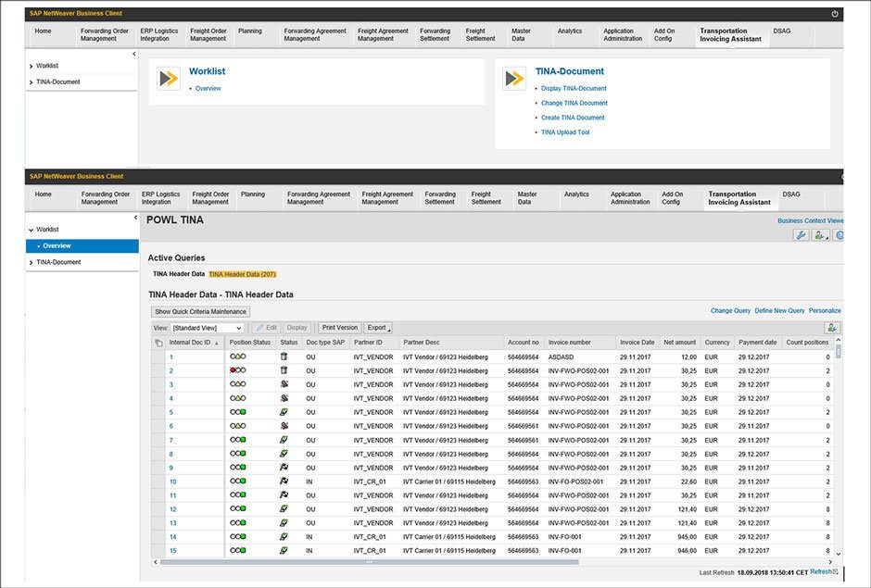Viewport: 871px width, 588px height.
Task: Collapse the upper window navigation panel
Action: [x=133, y=54]
